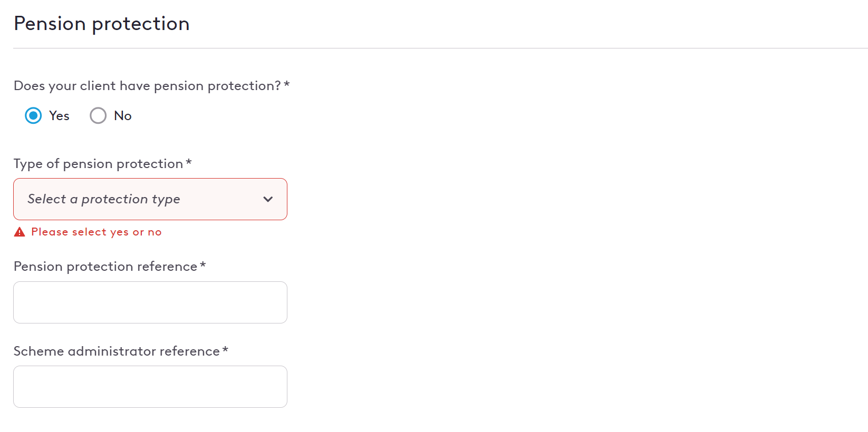868x432 pixels.
Task: Select the Yes radio button
Action: tap(33, 115)
